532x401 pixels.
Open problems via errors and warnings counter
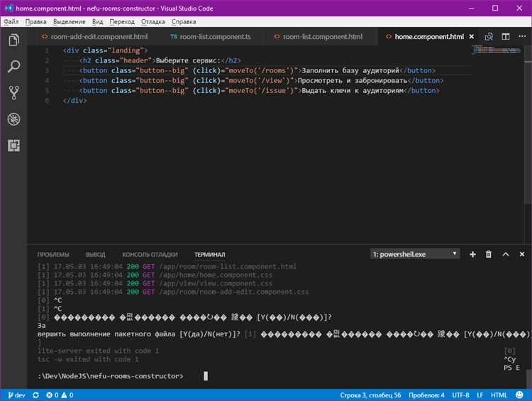click(x=60, y=395)
